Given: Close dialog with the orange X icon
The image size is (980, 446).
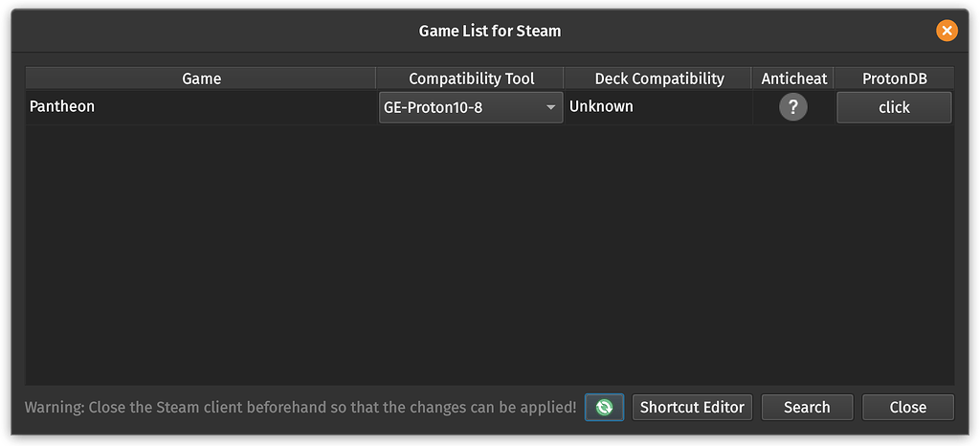Looking at the screenshot, I should pos(947,31).
